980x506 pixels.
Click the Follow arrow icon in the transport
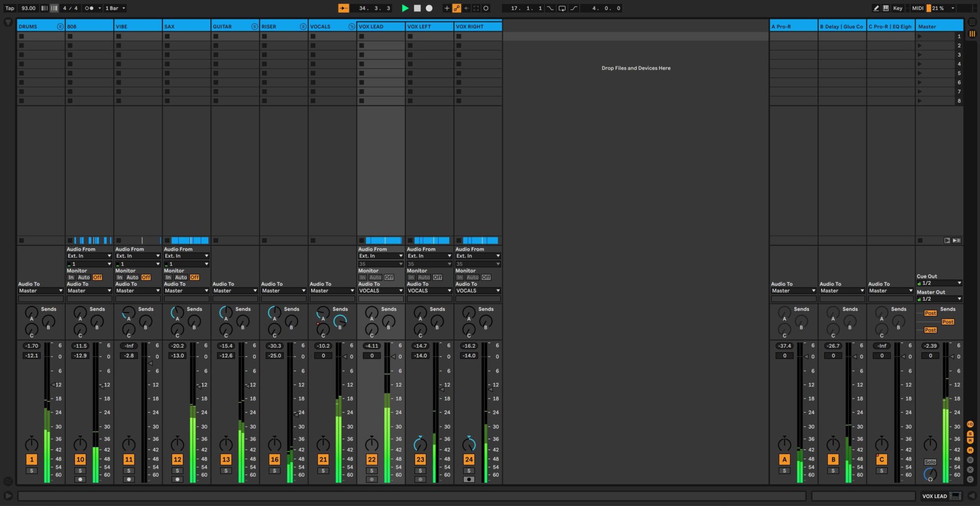344,8
